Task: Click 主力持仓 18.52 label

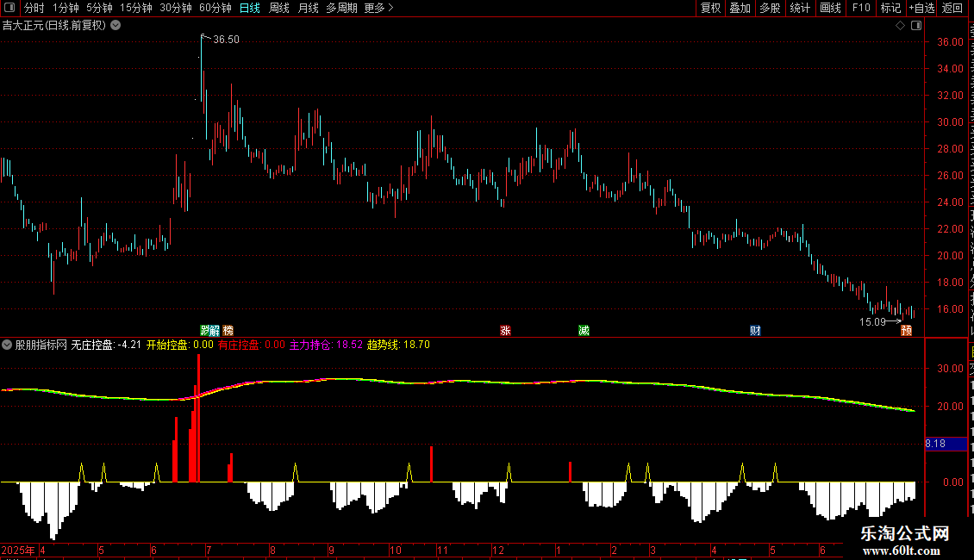Action: [326, 345]
